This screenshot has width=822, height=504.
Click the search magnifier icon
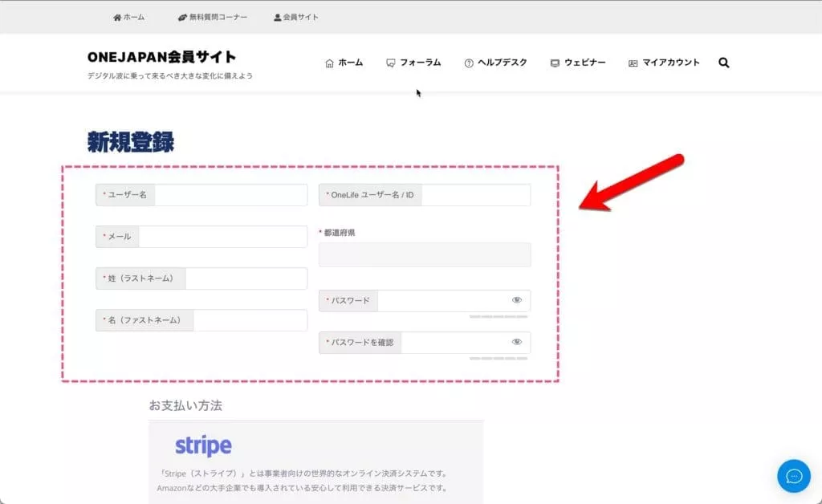(x=723, y=63)
